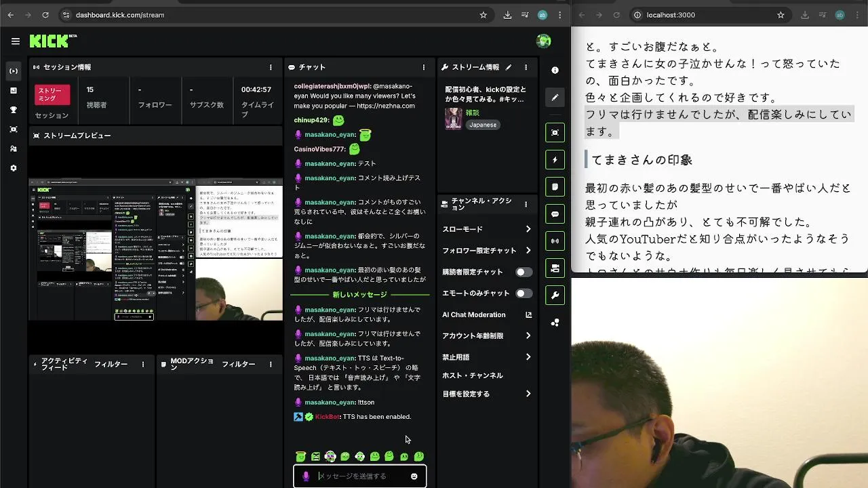868x488 pixels.
Task: Click the Kick profile avatar
Action: pyautogui.click(x=543, y=41)
